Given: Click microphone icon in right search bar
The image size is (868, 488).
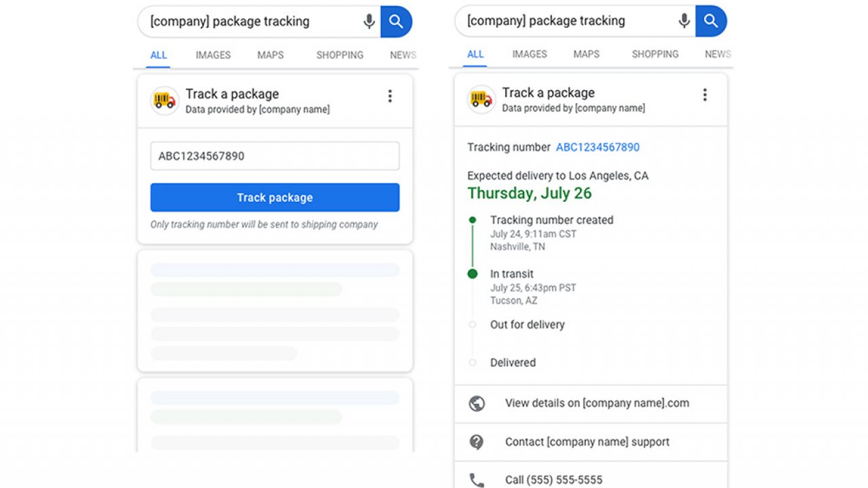Looking at the screenshot, I should point(684,21).
